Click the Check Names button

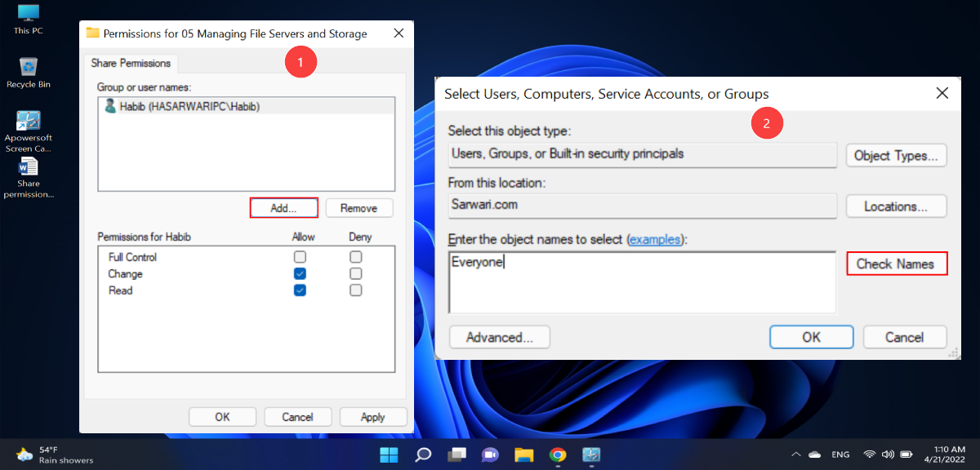(897, 264)
